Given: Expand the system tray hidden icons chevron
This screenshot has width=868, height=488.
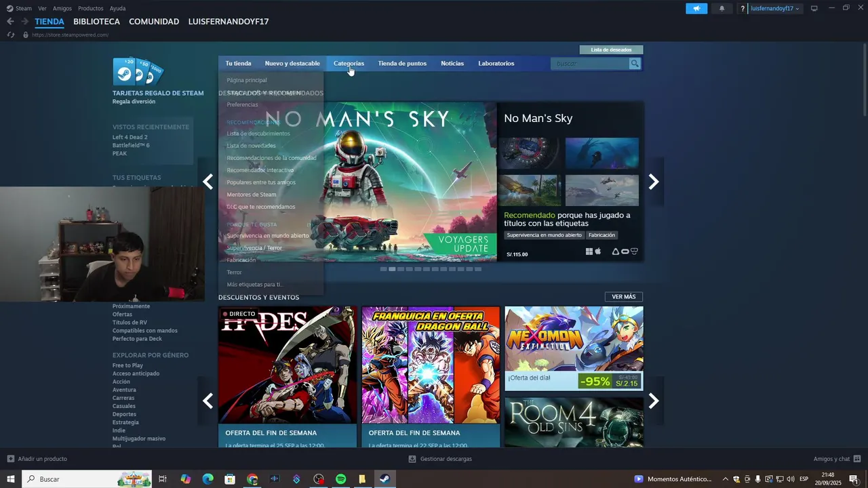Looking at the screenshot, I should [x=726, y=479].
